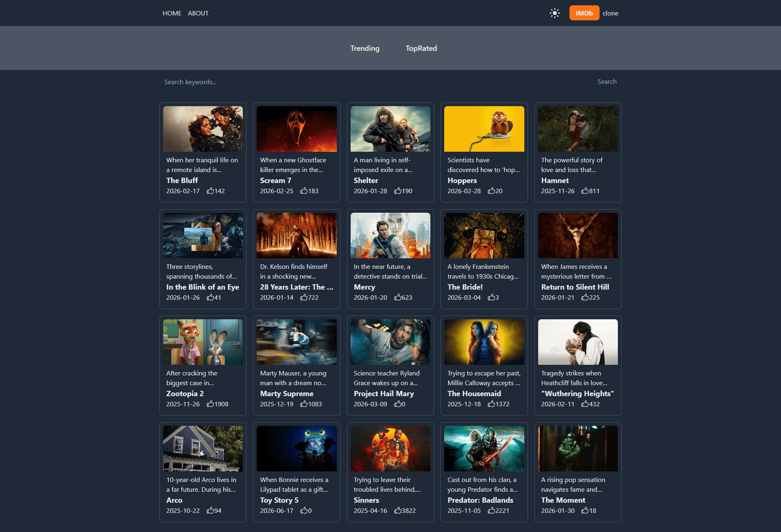Like the Zootopia 2 card

[211, 404]
